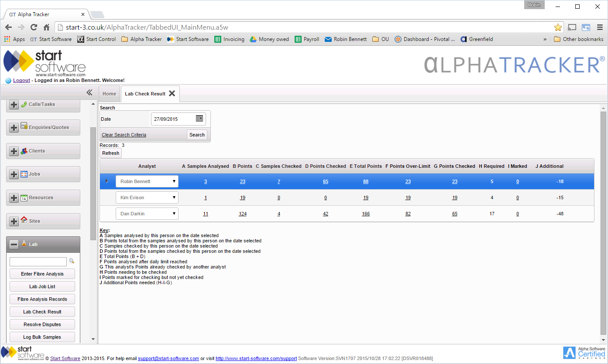Viewport: 608px width, 364px height.
Task: Click inside the Date input field
Action: (x=172, y=118)
